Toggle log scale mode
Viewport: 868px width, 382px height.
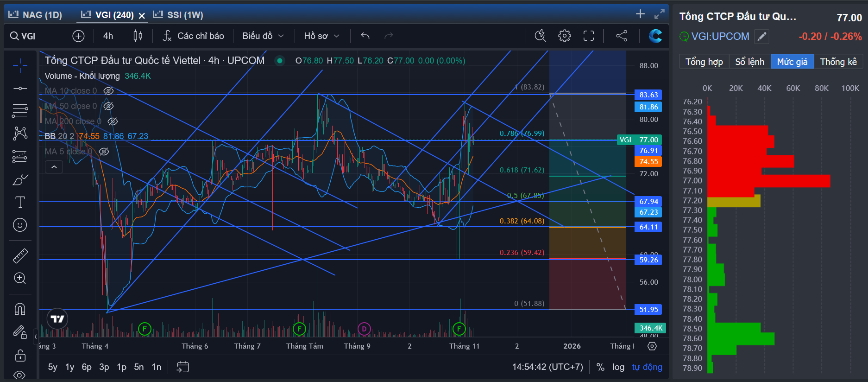pyautogui.click(x=618, y=367)
